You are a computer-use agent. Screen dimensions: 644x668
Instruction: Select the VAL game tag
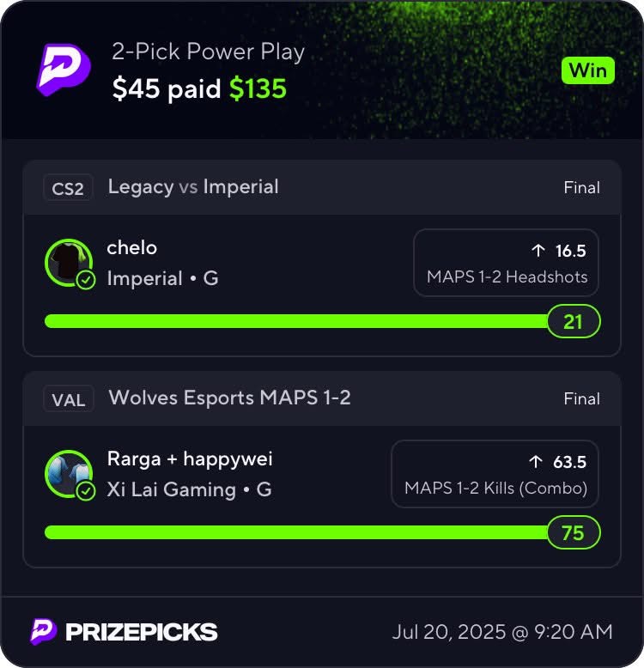point(68,399)
